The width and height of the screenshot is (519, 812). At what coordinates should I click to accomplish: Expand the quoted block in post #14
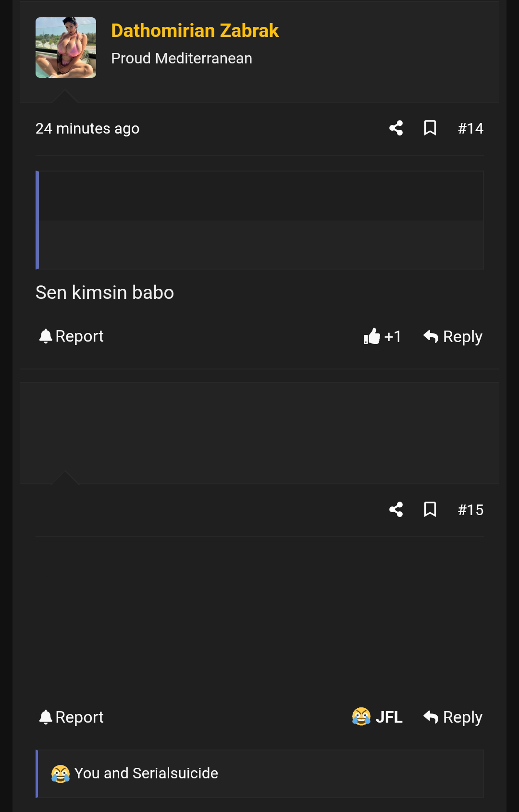260,220
